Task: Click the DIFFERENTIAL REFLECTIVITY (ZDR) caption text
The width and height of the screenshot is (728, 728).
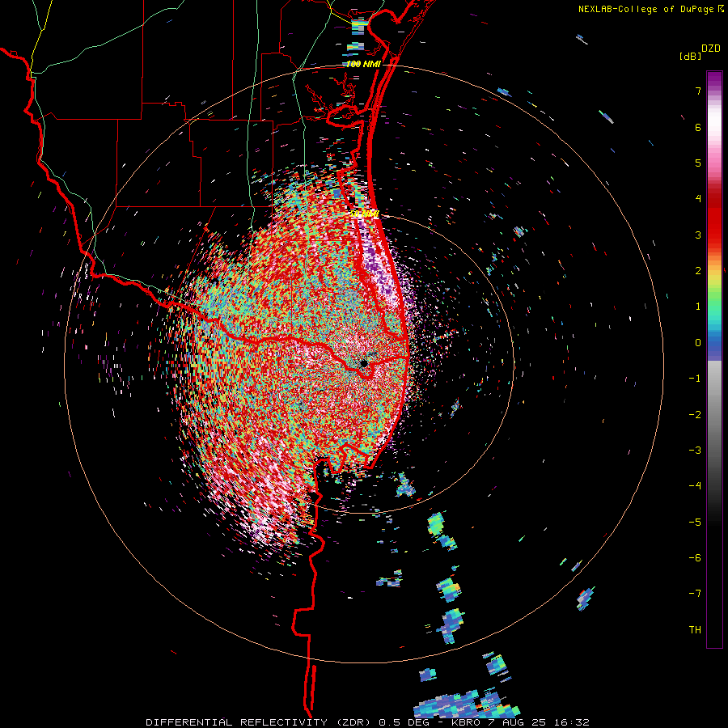Action: point(258,722)
